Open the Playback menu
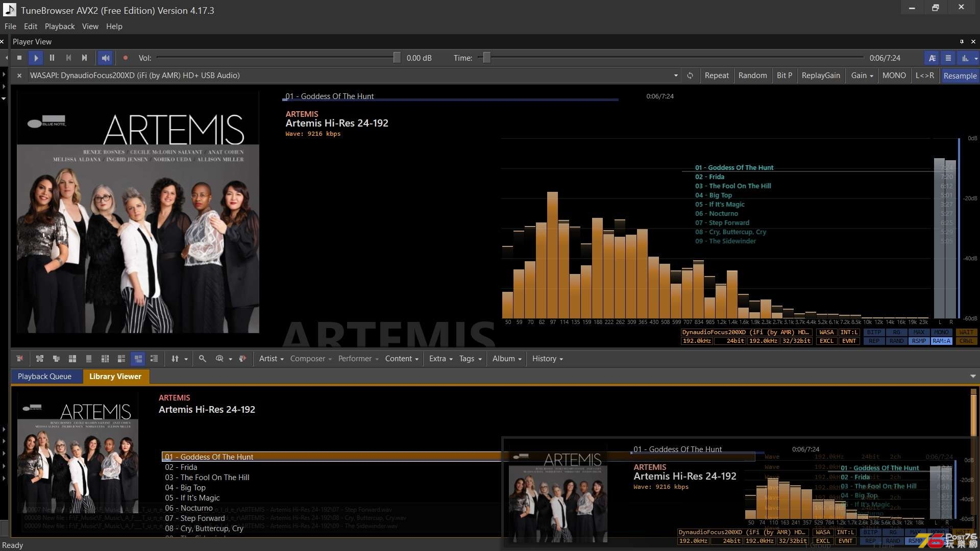The height and width of the screenshot is (551, 980). point(60,27)
